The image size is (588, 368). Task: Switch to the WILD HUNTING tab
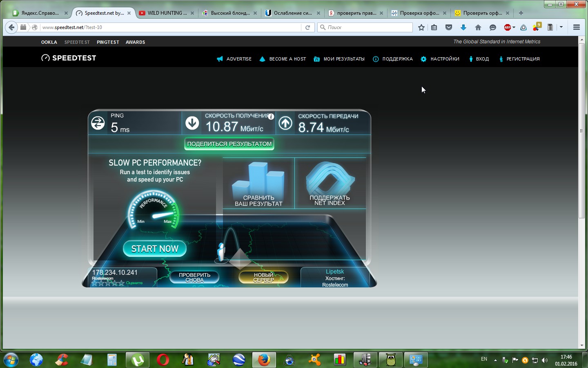[x=167, y=13]
